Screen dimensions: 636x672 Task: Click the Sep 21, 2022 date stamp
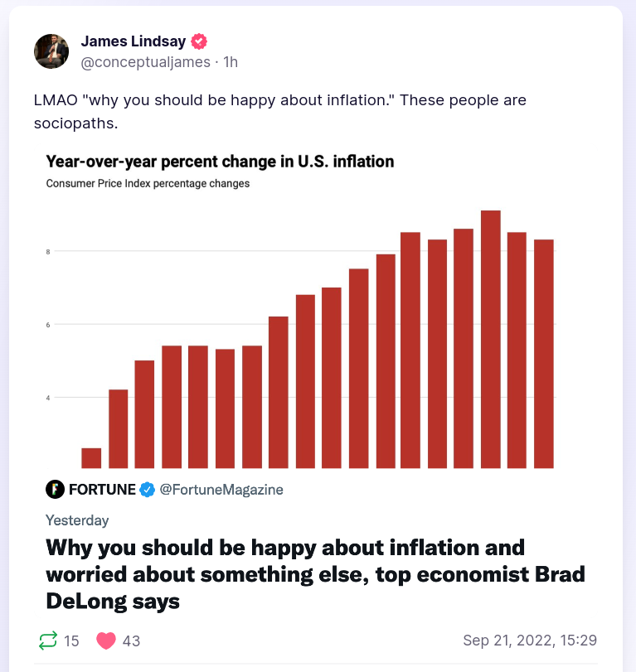530,641
